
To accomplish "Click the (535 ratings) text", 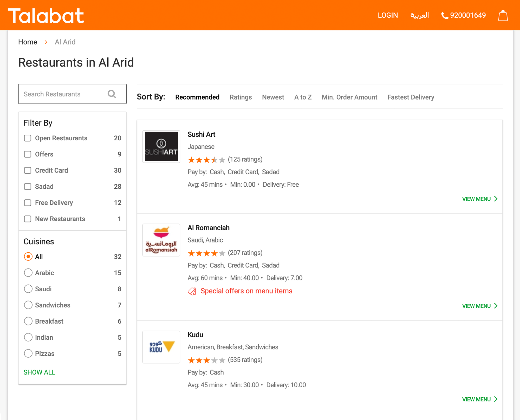I will point(245,360).
